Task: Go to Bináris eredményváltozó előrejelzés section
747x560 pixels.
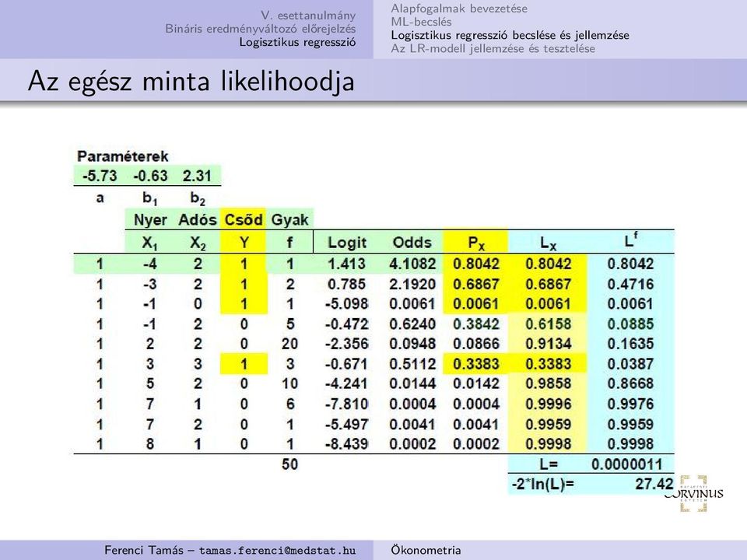Action: [x=260, y=29]
